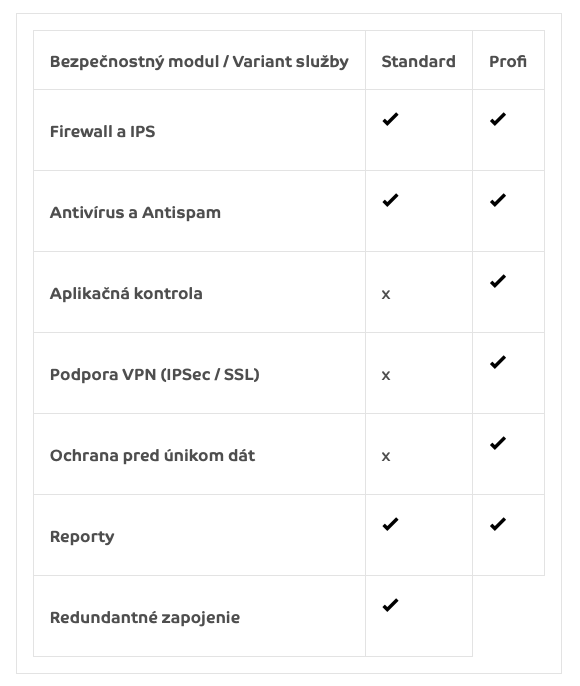Click the Standard checkmark for Reporty

(x=390, y=524)
